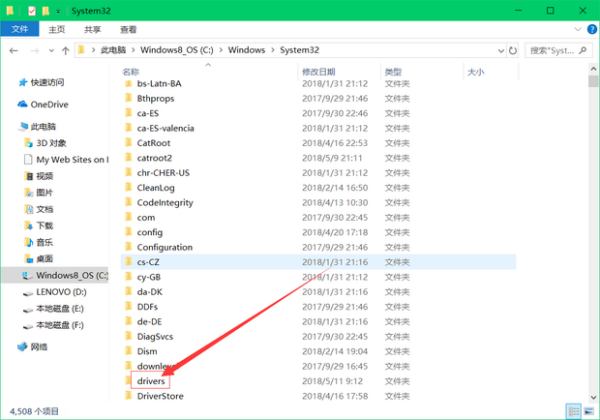Open the help question mark icon
600x420 pixels.
tap(591, 30)
